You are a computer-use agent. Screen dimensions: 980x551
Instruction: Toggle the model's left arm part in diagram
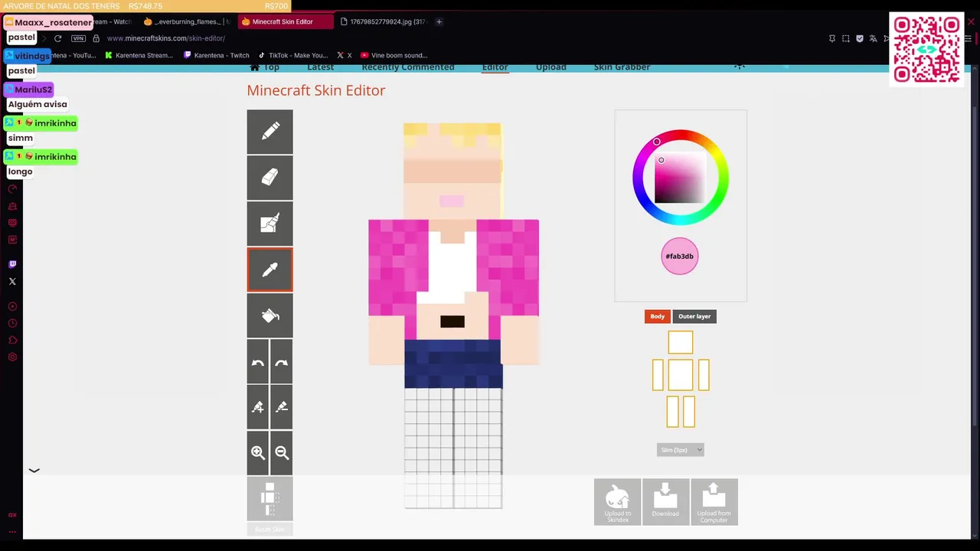pos(704,375)
